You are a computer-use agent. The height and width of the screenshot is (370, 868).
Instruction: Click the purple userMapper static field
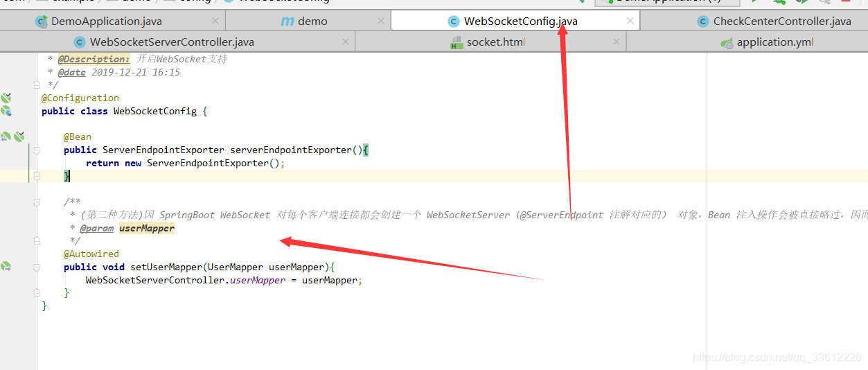(x=258, y=280)
